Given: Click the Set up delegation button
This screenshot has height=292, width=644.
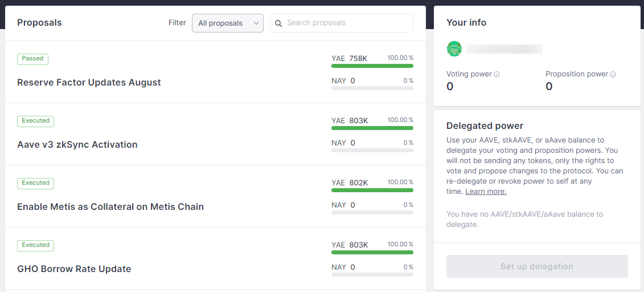Looking at the screenshot, I should 537,266.
